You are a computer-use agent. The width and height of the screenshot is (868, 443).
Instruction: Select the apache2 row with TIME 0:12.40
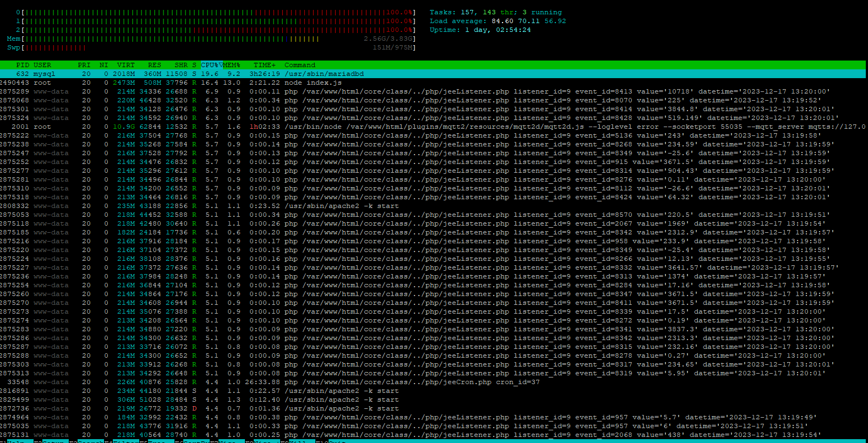pyautogui.click(x=433, y=400)
